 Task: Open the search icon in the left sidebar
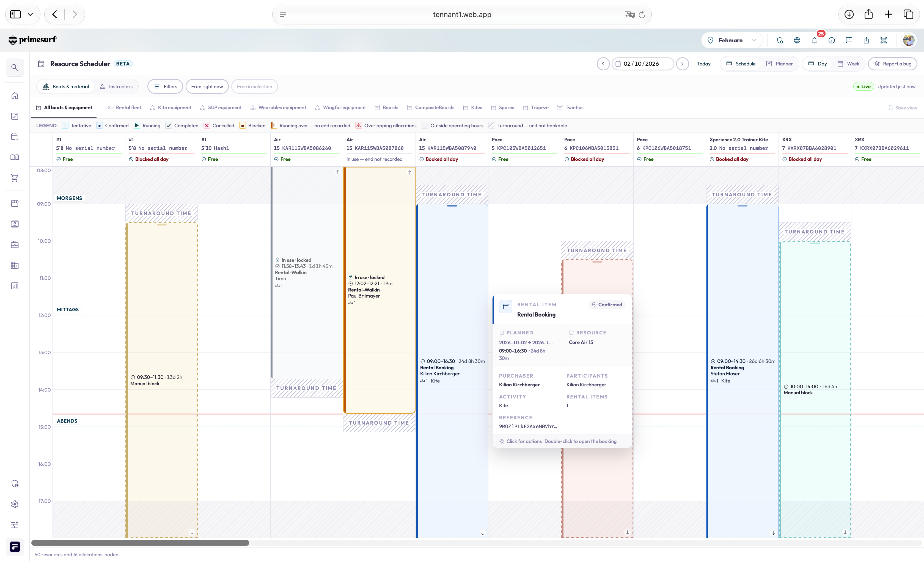point(15,67)
